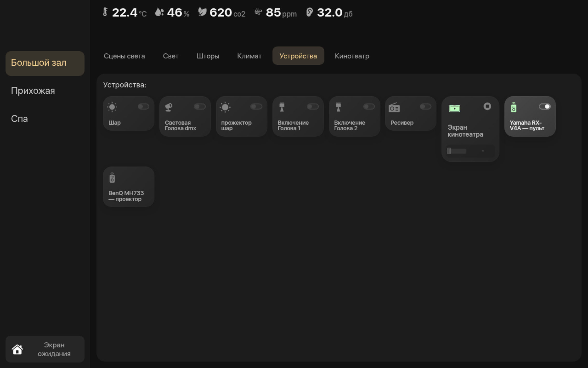The height and width of the screenshot is (368, 588).
Task: Turn on the Ресивер toggle
Action: tap(425, 106)
